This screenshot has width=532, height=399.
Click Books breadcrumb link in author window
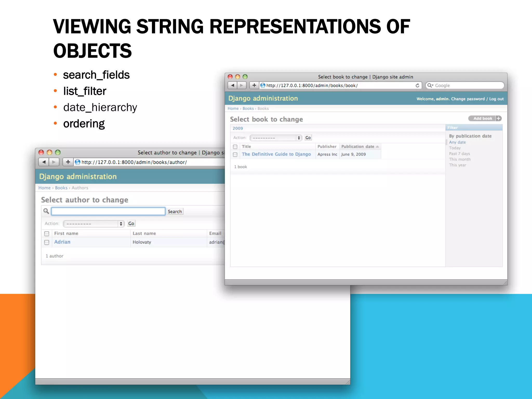pos(61,188)
